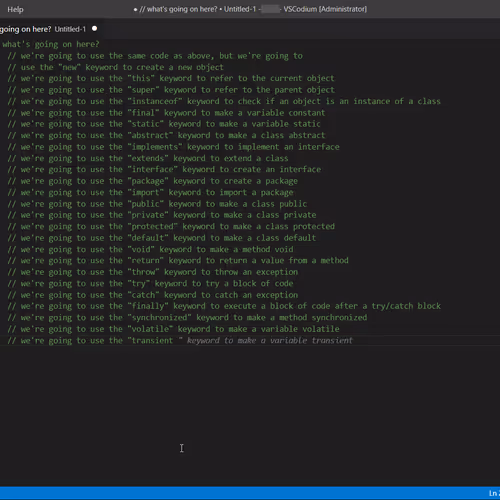Click the line about the "this" keyword

(171, 78)
